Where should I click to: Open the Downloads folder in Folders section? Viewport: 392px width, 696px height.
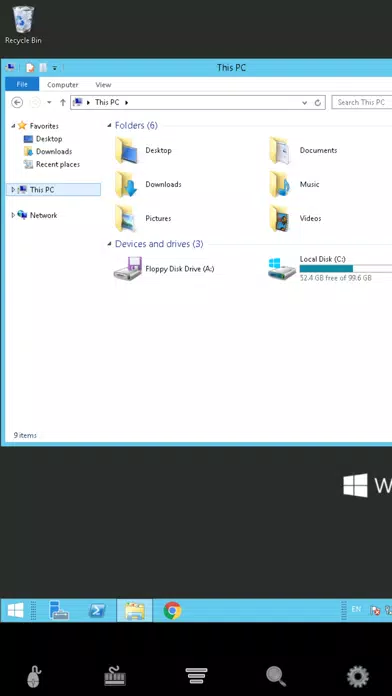(x=127, y=184)
